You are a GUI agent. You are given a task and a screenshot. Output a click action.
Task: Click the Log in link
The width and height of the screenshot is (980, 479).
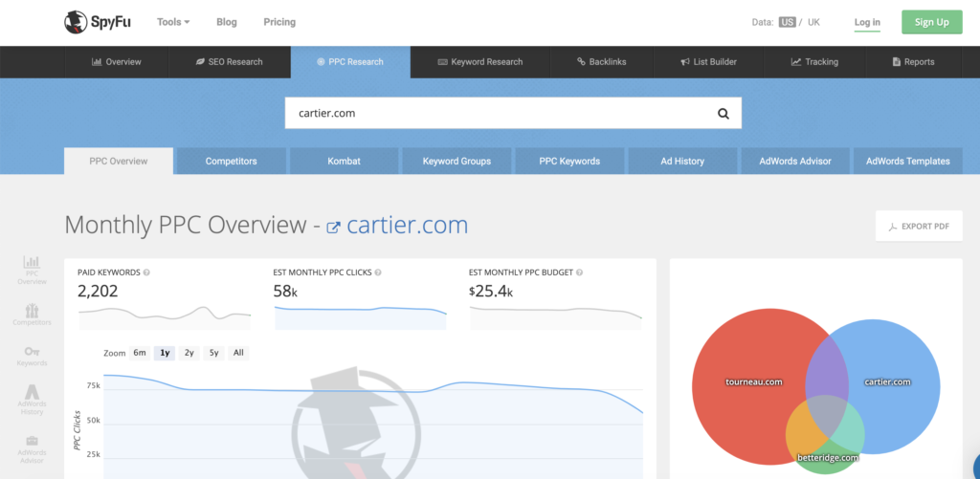pos(867,23)
